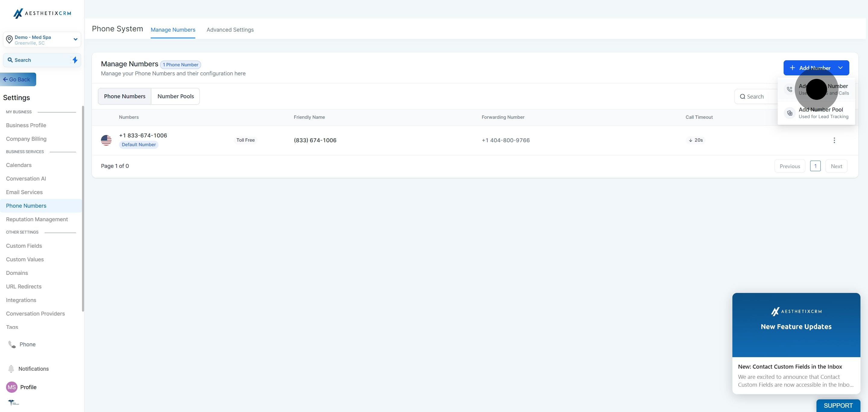Click the 20s call timeout badge
The image size is (868, 412).
point(696,140)
